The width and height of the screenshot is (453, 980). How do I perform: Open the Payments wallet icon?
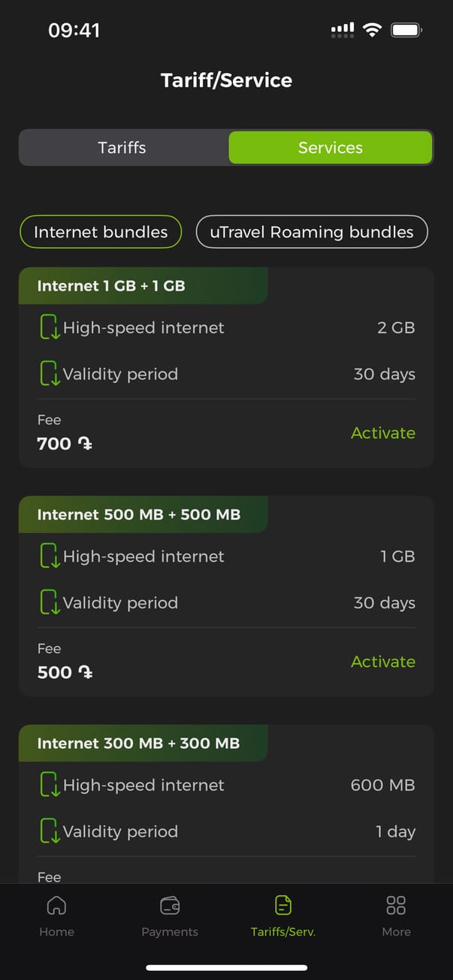coord(170,906)
